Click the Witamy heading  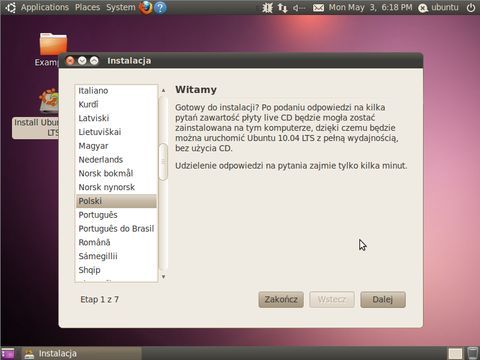(x=196, y=90)
